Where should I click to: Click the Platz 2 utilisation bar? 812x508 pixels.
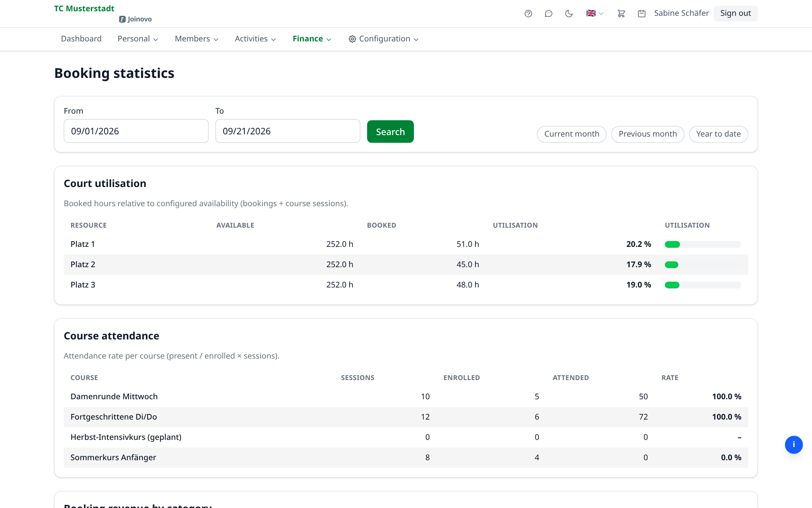703,265
